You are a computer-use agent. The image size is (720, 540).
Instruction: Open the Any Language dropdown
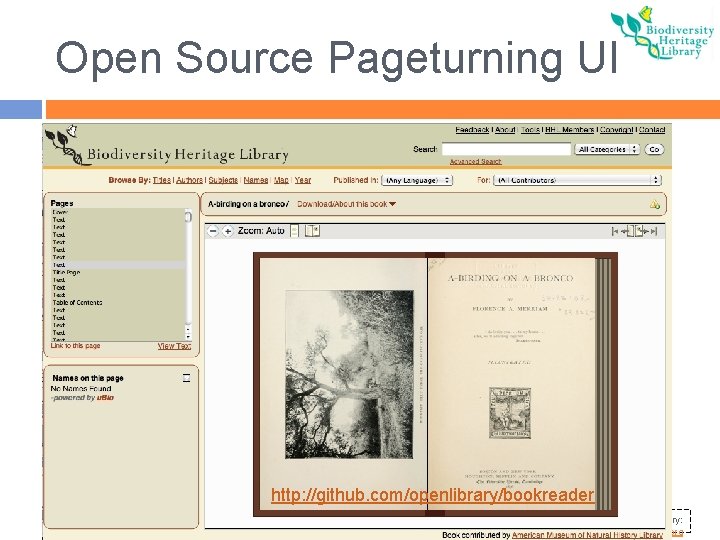point(417,180)
